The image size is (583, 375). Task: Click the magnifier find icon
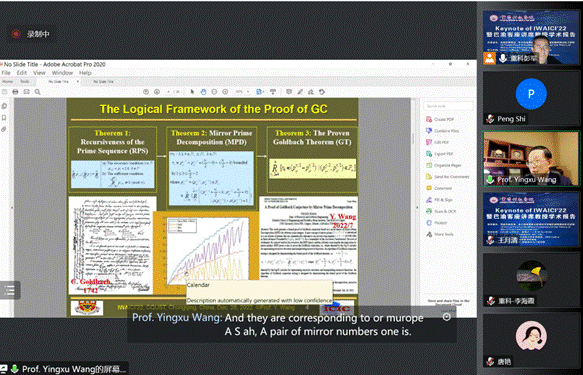(38, 92)
